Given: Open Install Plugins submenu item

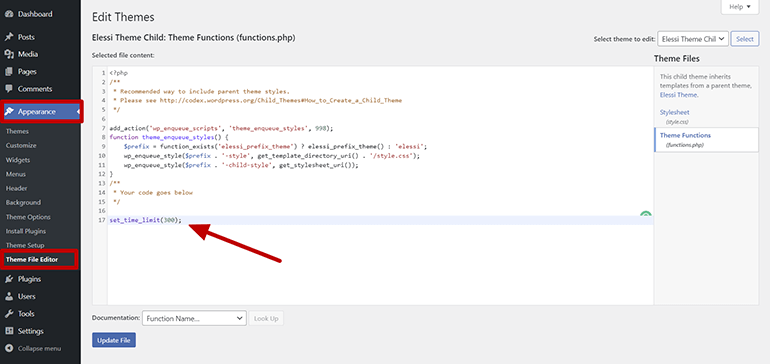Looking at the screenshot, I should coord(26,231).
